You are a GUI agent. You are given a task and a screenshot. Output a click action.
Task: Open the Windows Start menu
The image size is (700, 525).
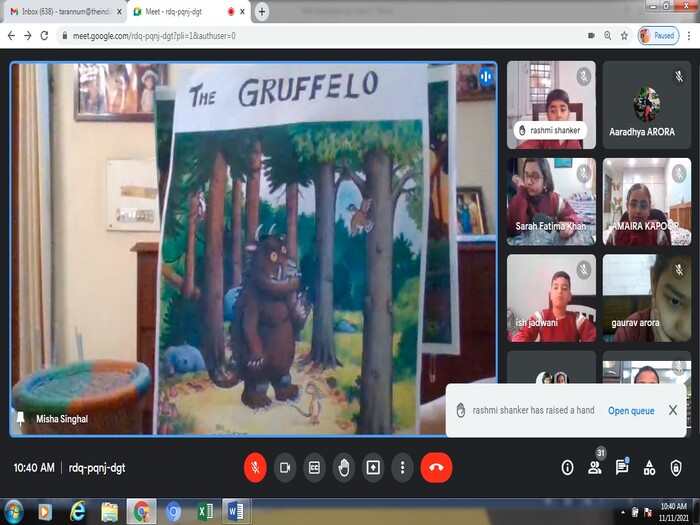pyautogui.click(x=13, y=512)
